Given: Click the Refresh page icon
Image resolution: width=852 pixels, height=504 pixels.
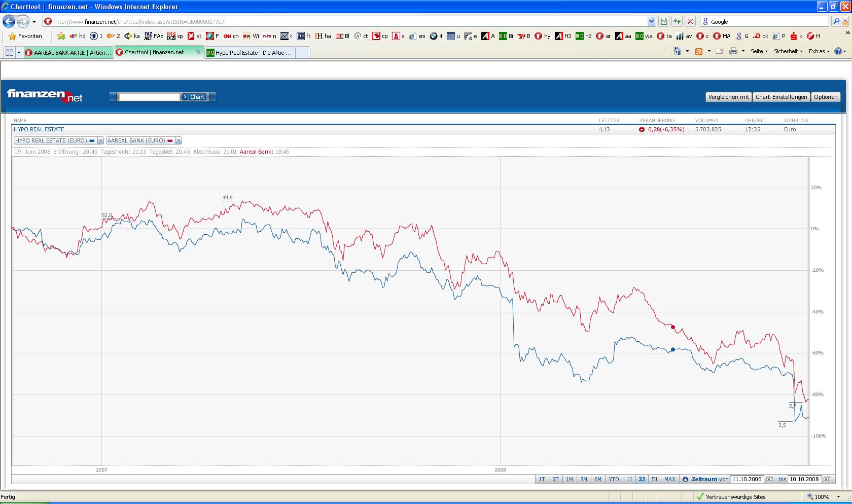Looking at the screenshot, I should pyautogui.click(x=677, y=22).
